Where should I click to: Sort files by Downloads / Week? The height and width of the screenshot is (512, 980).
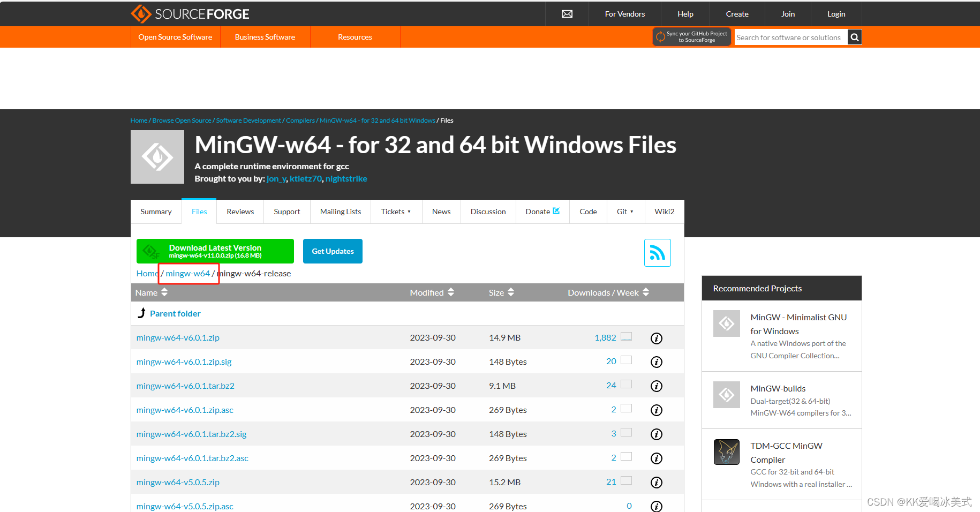pos(608,292)
